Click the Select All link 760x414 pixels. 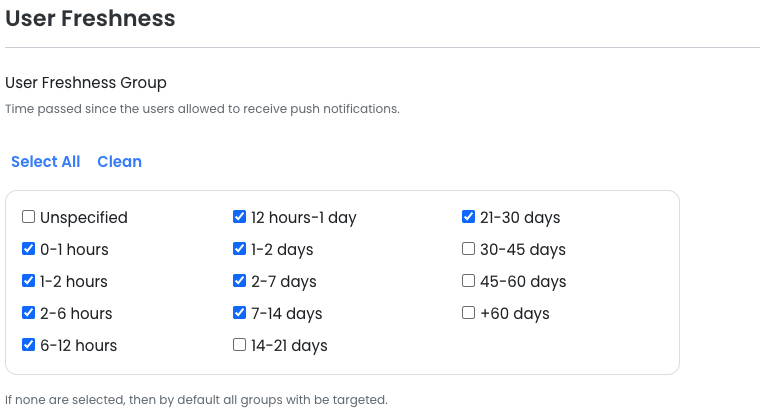[x=45, y=162]
